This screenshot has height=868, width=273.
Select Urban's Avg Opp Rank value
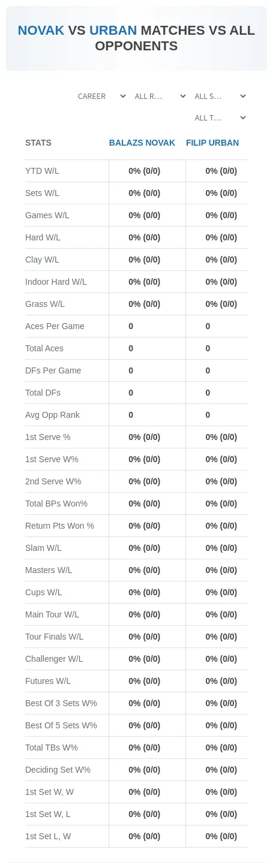208,415
